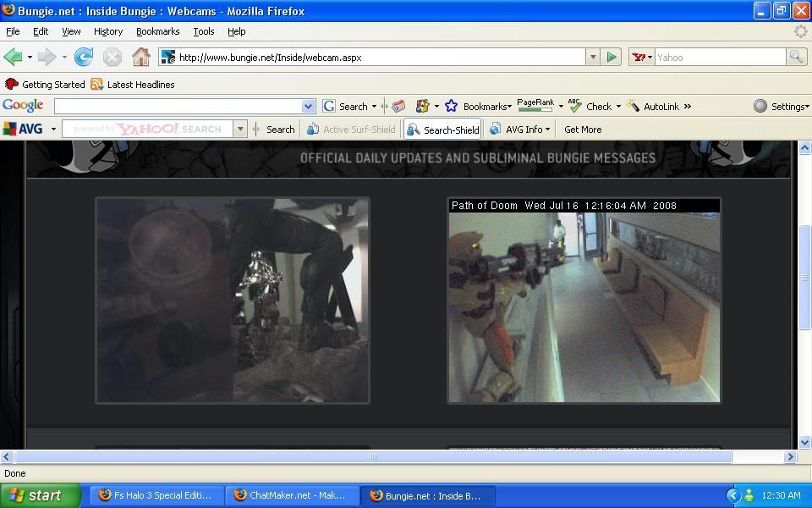Open Latest Headlines feed bookmark
This screenshot has height=508, width=812.
133,85
